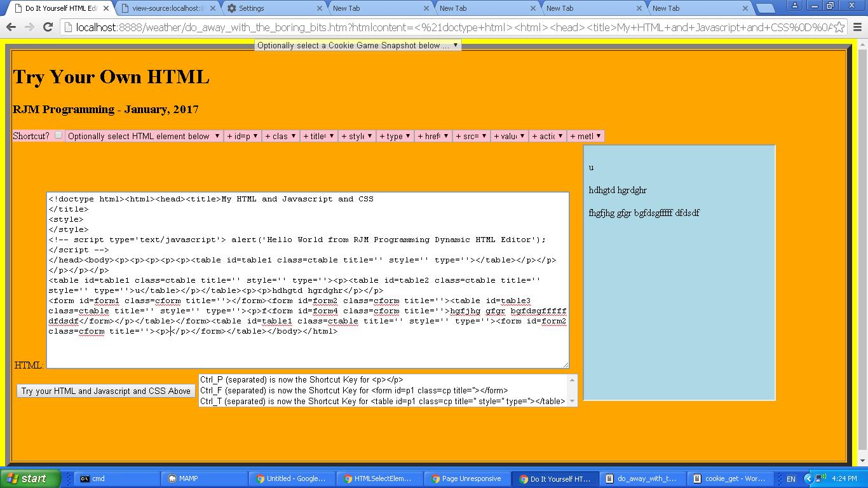
Task: Close the Settings tab
Action: pyautogui.click(x=319, y=8)
